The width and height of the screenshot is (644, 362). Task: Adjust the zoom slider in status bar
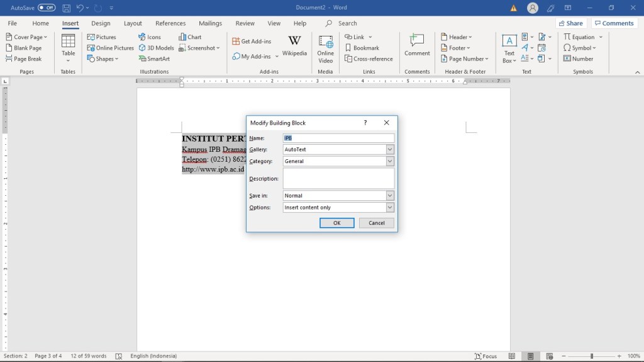[591, 356]
